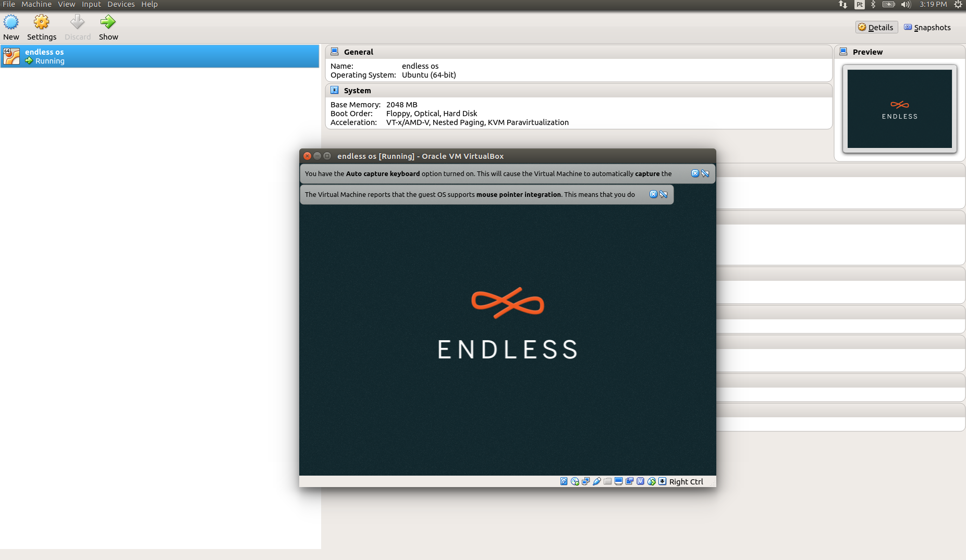The image size is (966, 560).
Task: Click the greyed-out Discard toolbar button
Action: [78, 28]
